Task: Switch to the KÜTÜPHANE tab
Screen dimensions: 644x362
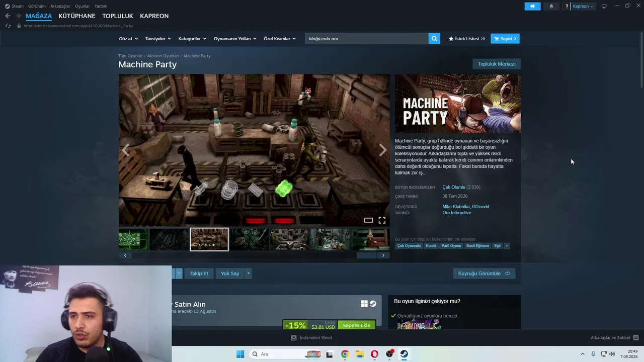Action: pos(77,16)
